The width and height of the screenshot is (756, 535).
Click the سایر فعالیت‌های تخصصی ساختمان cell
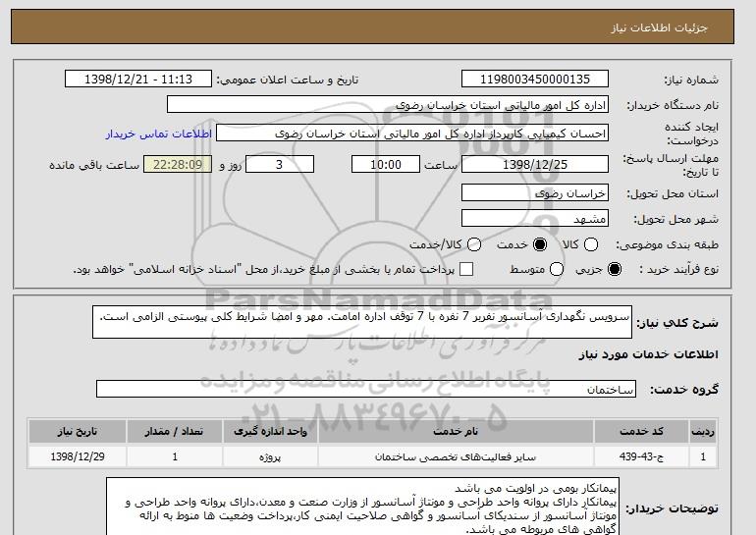tap(456, 456)
